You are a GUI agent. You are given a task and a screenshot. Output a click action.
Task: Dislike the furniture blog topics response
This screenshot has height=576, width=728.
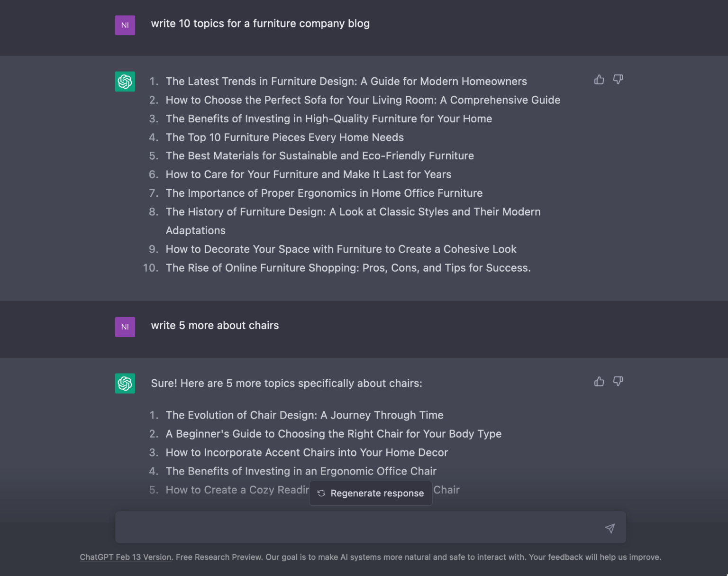(x=618, y=80)
